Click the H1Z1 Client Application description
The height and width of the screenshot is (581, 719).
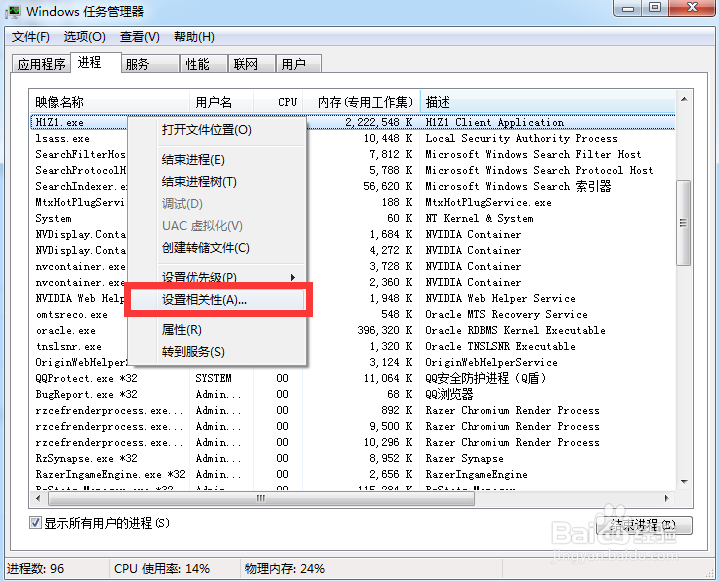[495, 122]
